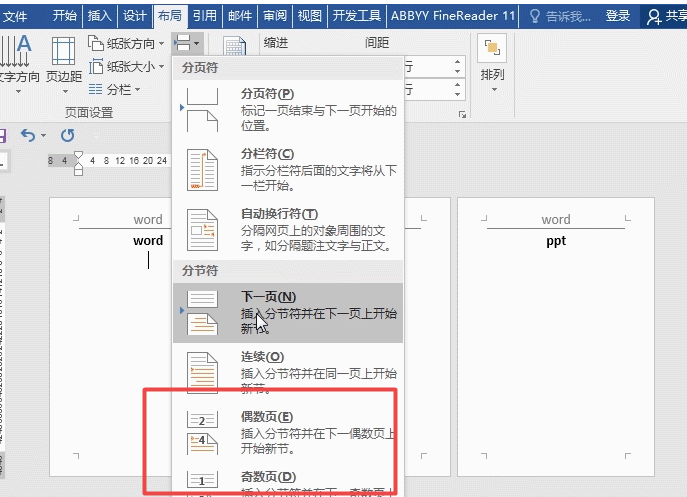This screenshot has height=497, width=687.
Task: Click the save icon in quick access toolbar
Action: (2, 135)
